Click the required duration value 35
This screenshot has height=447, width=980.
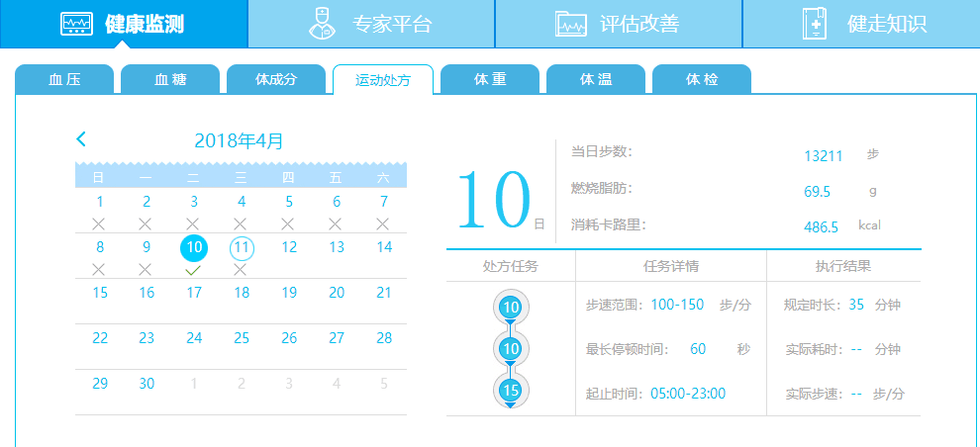pyautogui.click(x=856, y=305)
